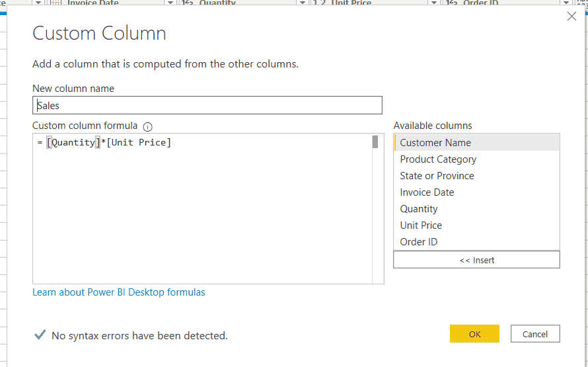Close the Custom Column dialog
Image resolution: width=588 pixels, height=367 pixels.
(x=571, y=16)
